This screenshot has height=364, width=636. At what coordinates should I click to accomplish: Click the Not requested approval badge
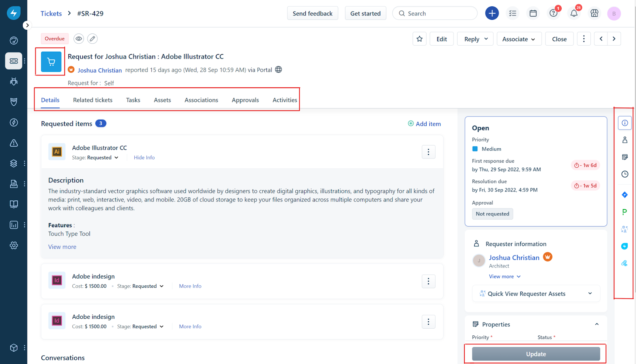(493, 214)
